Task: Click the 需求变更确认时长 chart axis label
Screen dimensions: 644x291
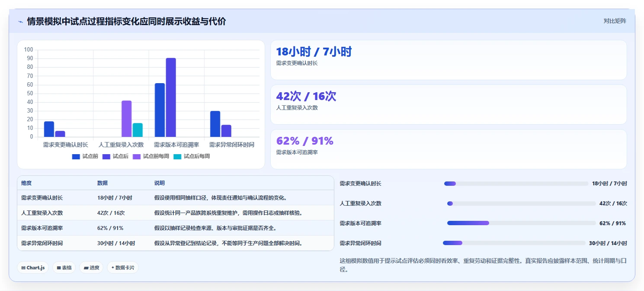Action: (x=65, y=145)
